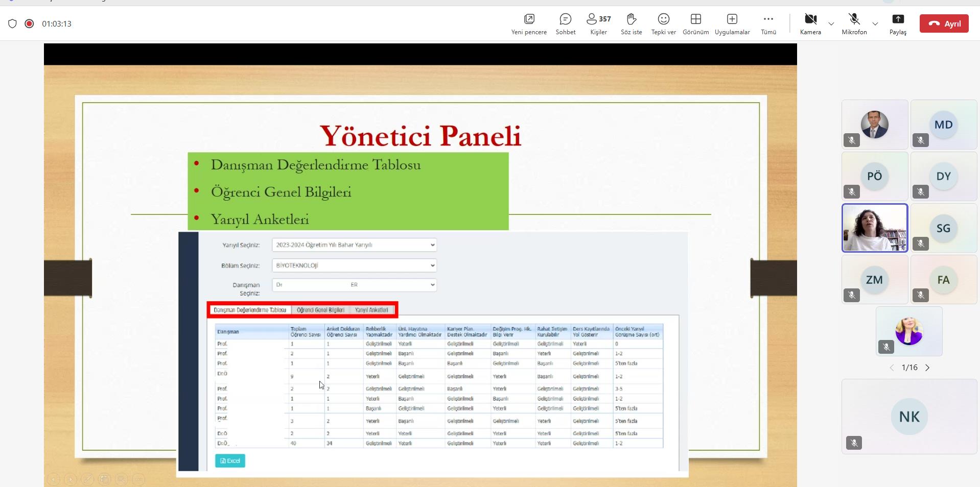980x487 pixels.
Task: Expand microphone device options arrow
Action: [875, 24]
